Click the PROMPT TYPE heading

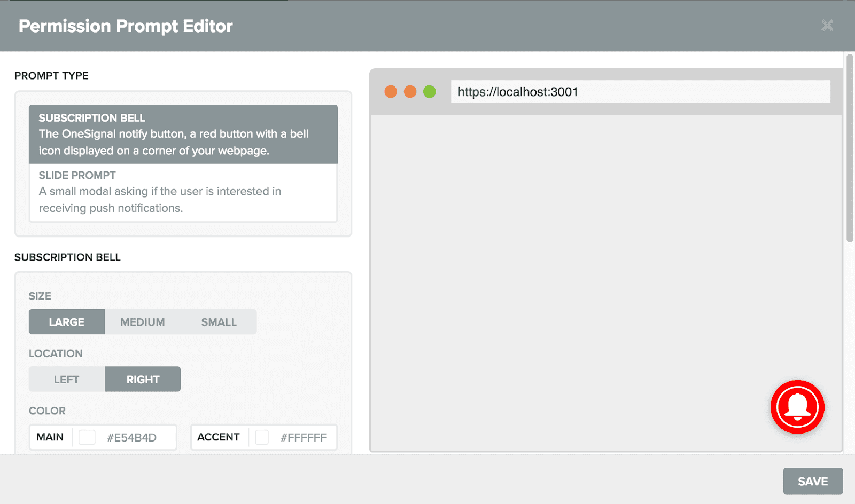pos(51,76)
